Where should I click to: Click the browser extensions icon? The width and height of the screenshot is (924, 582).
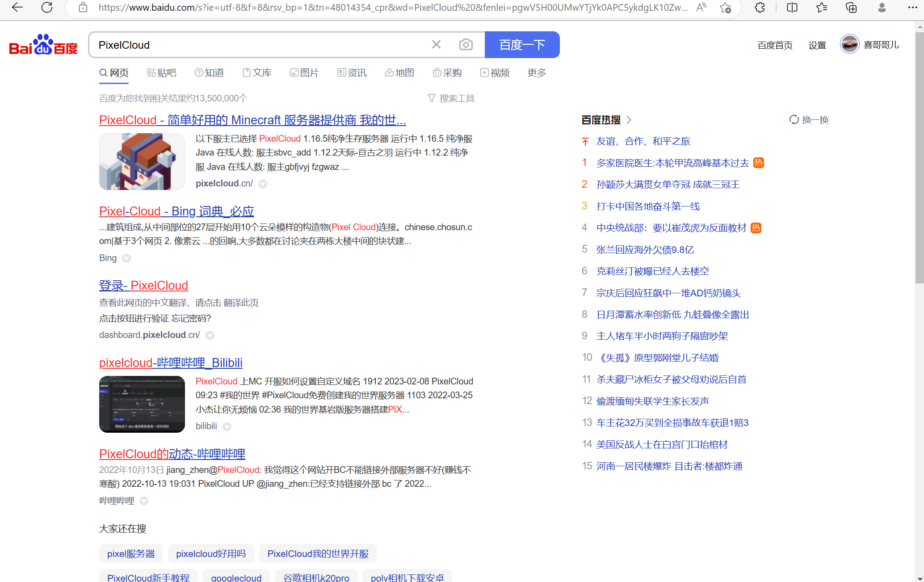click(x=759, y=8)
